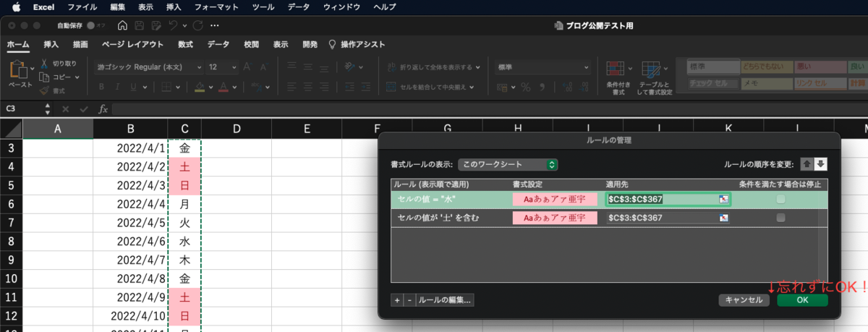Click the Bold B icon
The height and width of the screenshot is (332, 868).
pos(101,87)
